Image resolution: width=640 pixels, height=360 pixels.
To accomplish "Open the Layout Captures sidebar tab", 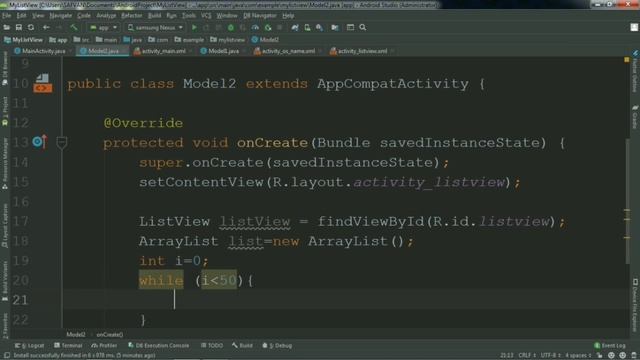I will click(5, 225).
